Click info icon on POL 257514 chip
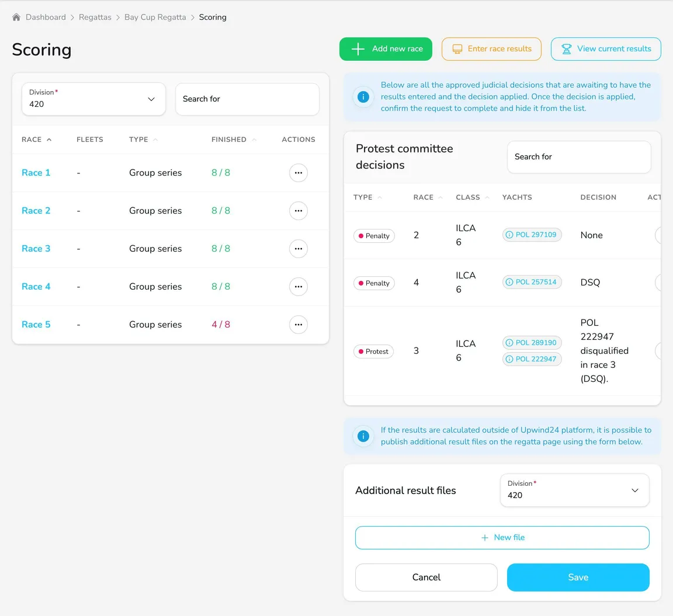 tap(509, 282)
